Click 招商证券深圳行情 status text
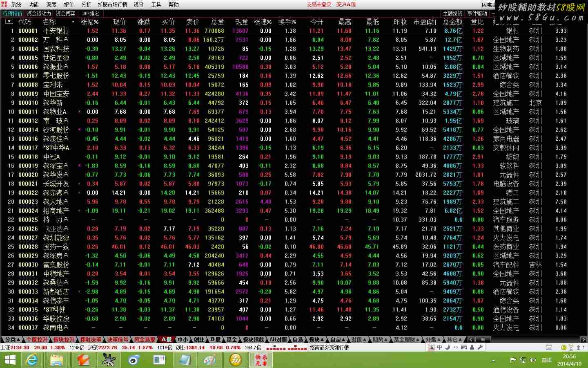Screen dimensions: 588x368 329,348
